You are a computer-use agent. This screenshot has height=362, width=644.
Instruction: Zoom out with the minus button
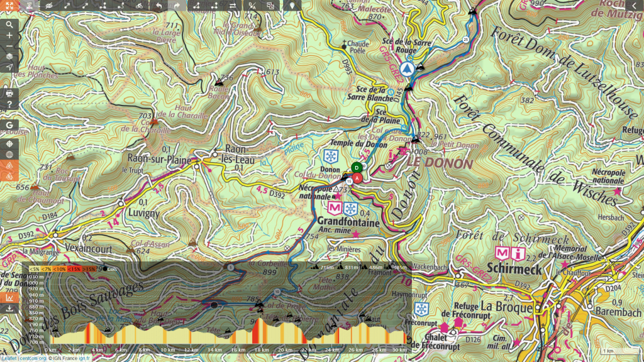pyautogui.click(x=9, y=46)
